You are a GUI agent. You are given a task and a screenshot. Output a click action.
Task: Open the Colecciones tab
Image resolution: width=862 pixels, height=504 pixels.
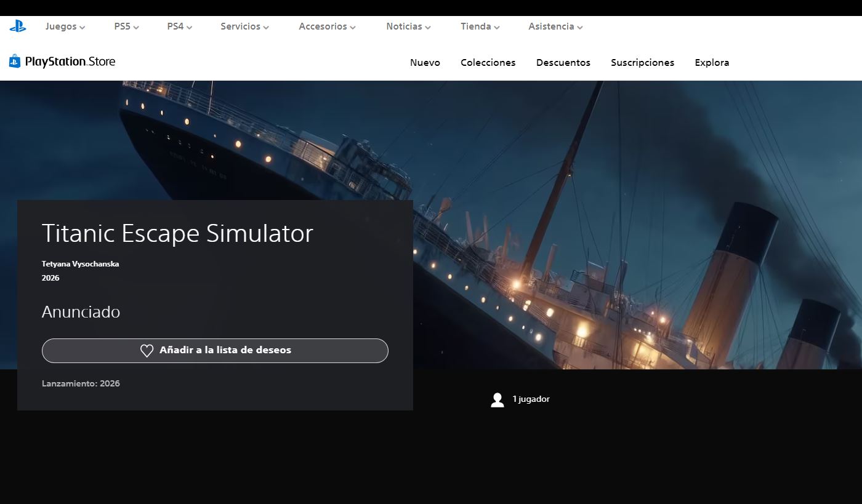click(488, 63)
